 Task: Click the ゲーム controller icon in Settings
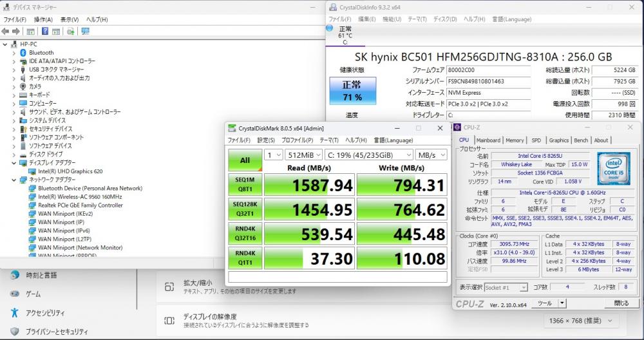point(15,294)
